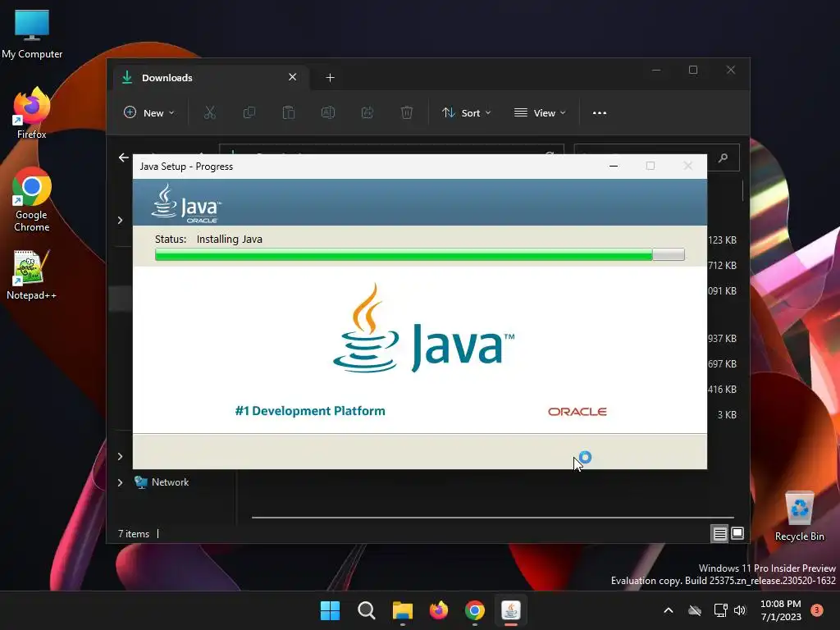Click the OneDrive cloud tray icon
Image resolution: width=840 pixels, height=630 pixels.
pyautogui.click(x=695, y=610)
